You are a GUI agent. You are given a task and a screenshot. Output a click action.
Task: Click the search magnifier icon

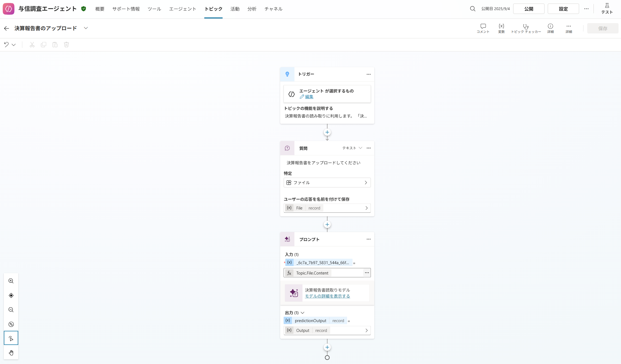click(x=473, y=9)
